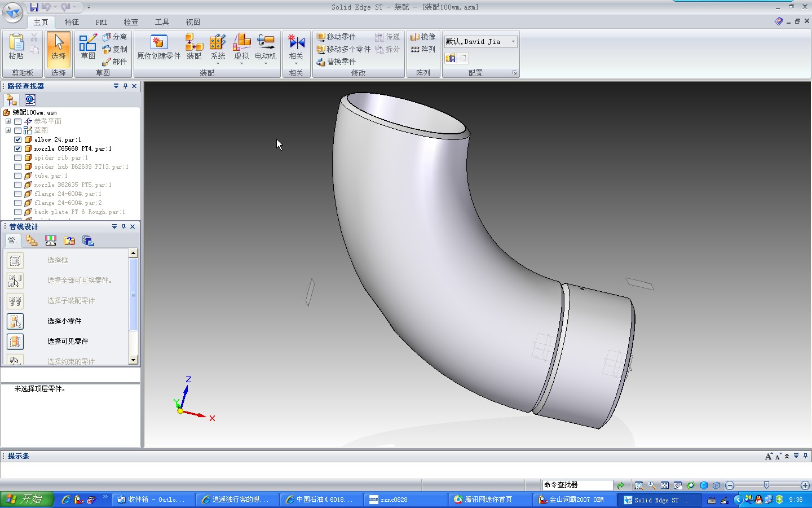Click the display configuration icon under 默认 dropdown

[450, 58]
